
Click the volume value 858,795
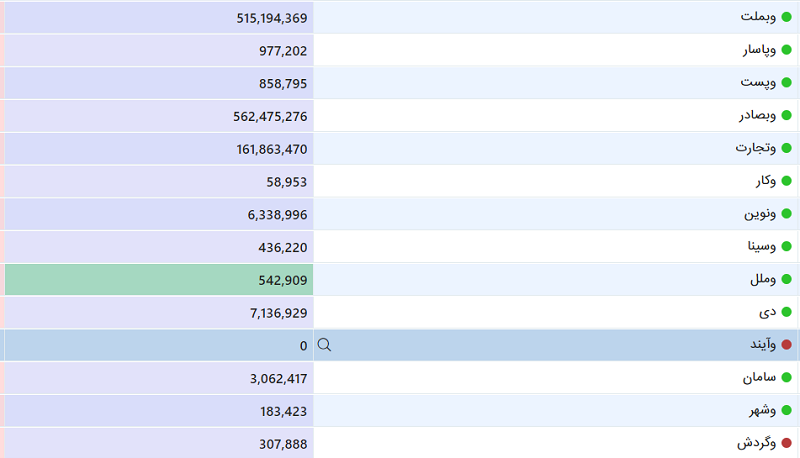point(283,84)
